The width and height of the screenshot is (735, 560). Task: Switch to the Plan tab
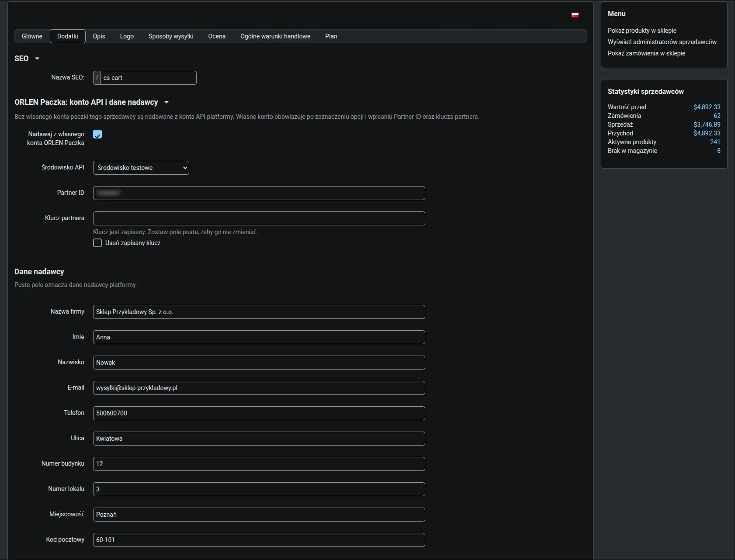pos(331,36)
